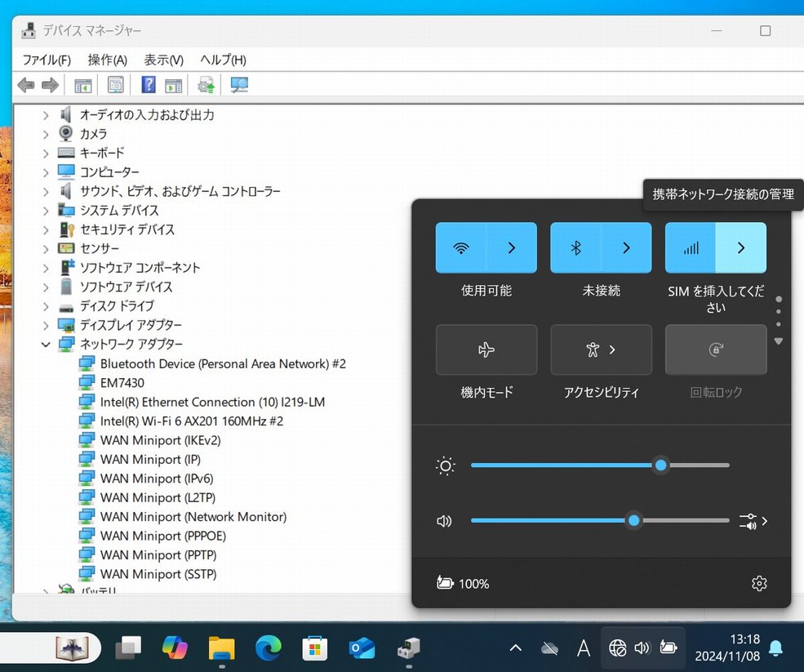This screenshot has height=672, width=804.
Task: Open the アクセシビリティ settings button
Action: coord(601,350)
